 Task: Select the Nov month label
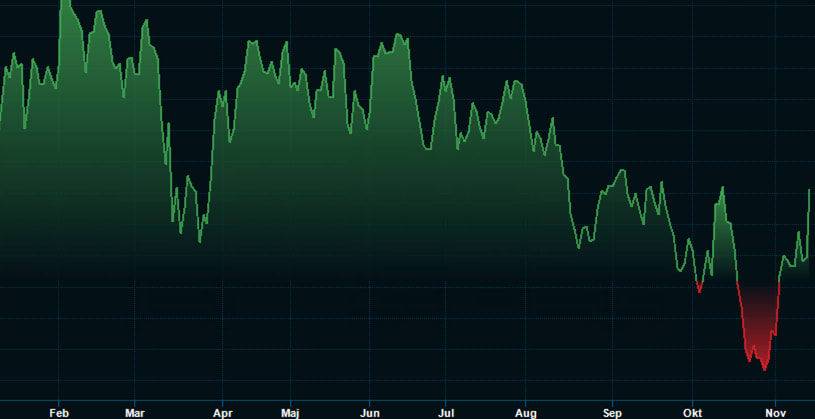coord(775,412)
